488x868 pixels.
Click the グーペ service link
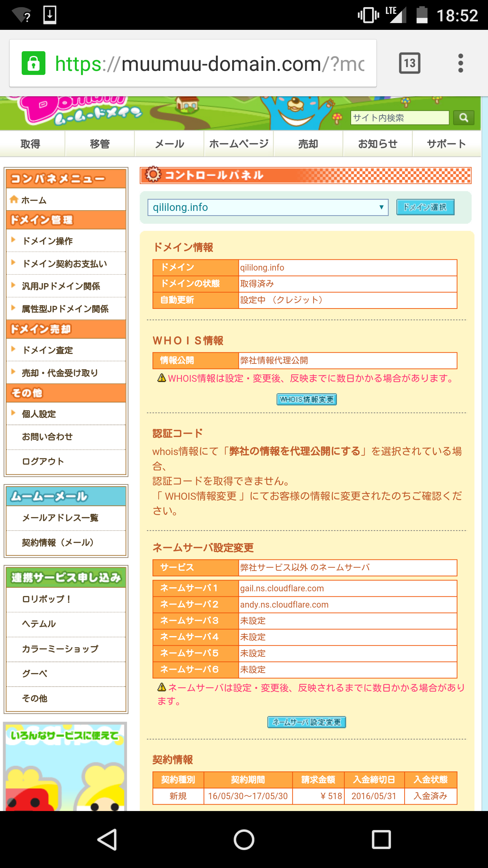tap(35, 673)
